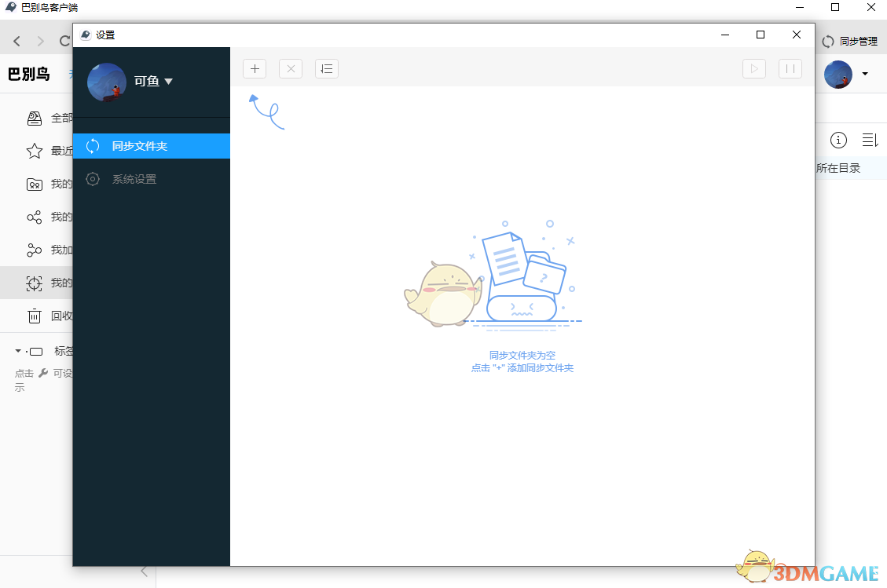This screenshot has height=588, width=887.
Task: Click the sync icon beside 同步文件夹
Action: click(93, 146)
